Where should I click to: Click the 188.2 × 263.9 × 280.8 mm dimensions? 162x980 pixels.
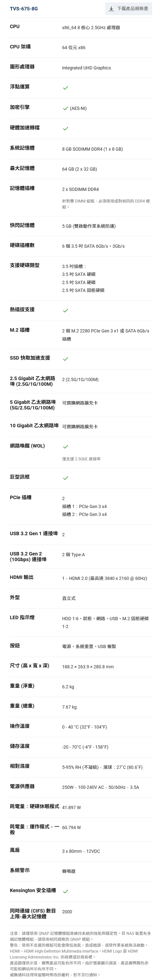point(88,667)
